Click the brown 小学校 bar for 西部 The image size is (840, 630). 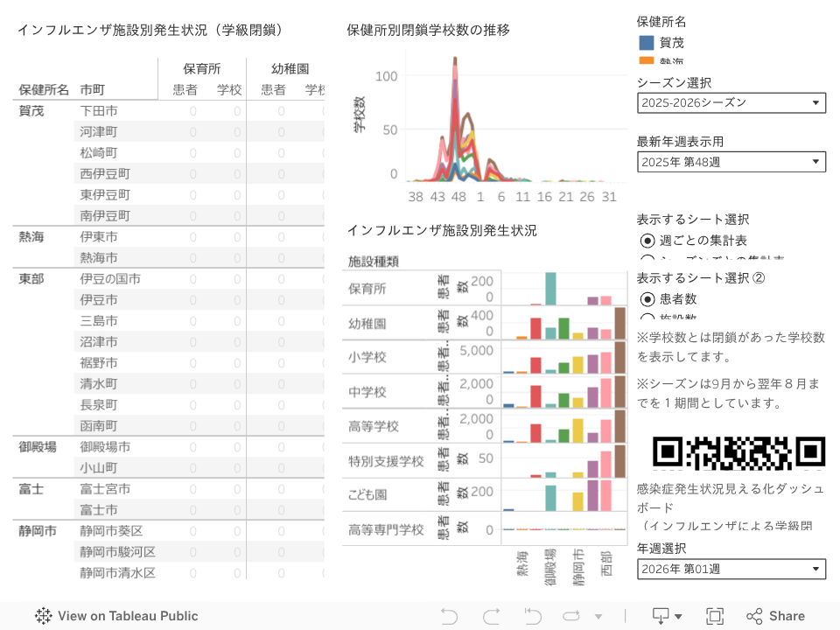click(619, 357)
